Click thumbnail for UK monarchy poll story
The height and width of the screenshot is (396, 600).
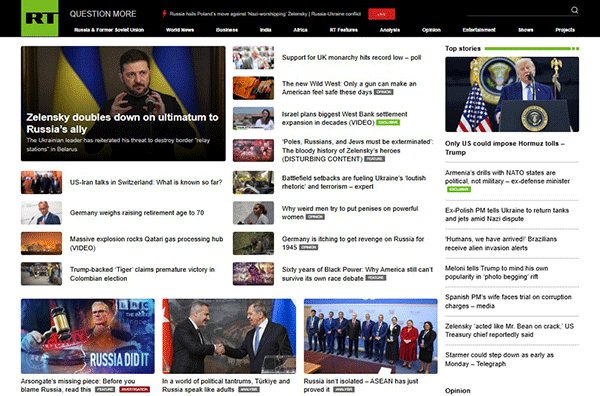point(253,58)
